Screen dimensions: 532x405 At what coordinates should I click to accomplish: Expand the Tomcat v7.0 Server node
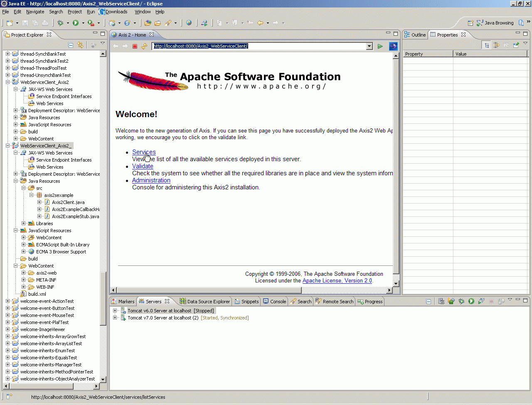click(x=115, y=318)
